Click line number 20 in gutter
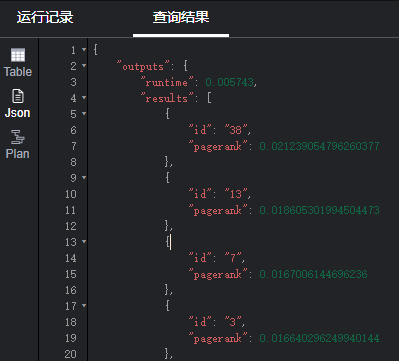 coord(71,354)
